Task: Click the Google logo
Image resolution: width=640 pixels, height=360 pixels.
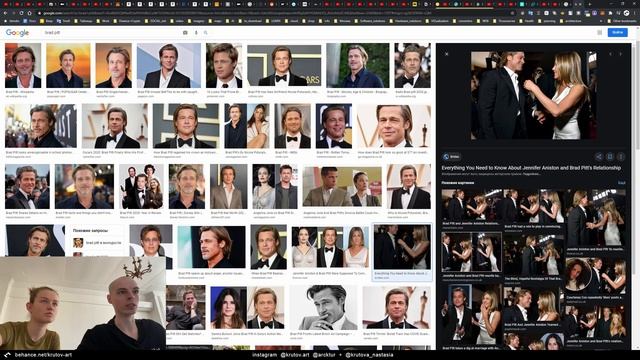Action: click(x=17, y=33)
